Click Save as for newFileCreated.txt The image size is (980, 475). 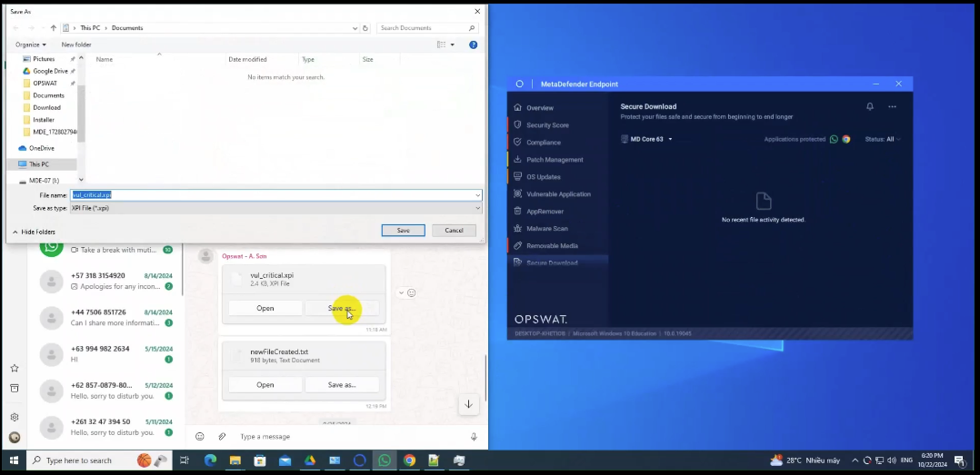(341, 385)
